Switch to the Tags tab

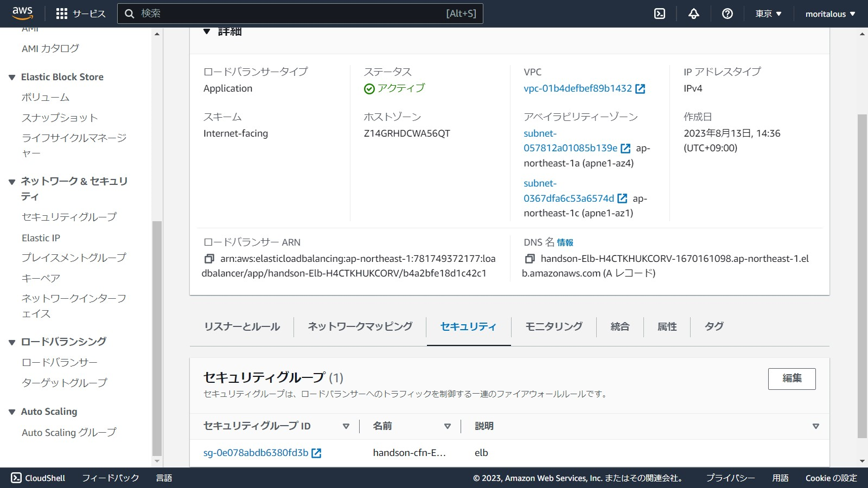pyautogui.click(x=714, y=326)
